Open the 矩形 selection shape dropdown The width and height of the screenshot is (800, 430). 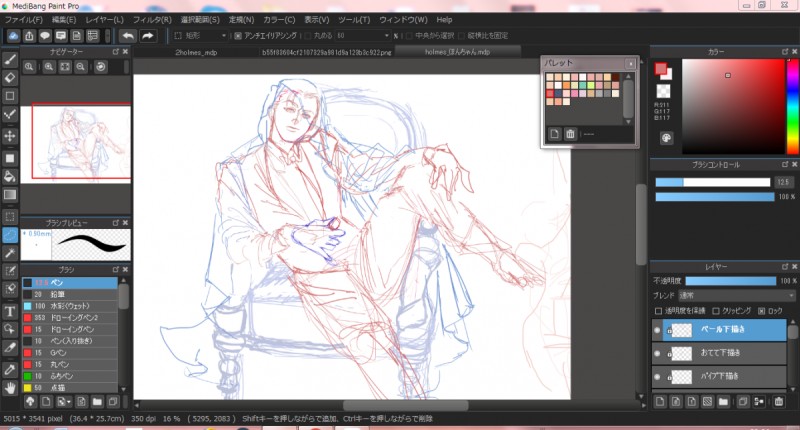200,36
